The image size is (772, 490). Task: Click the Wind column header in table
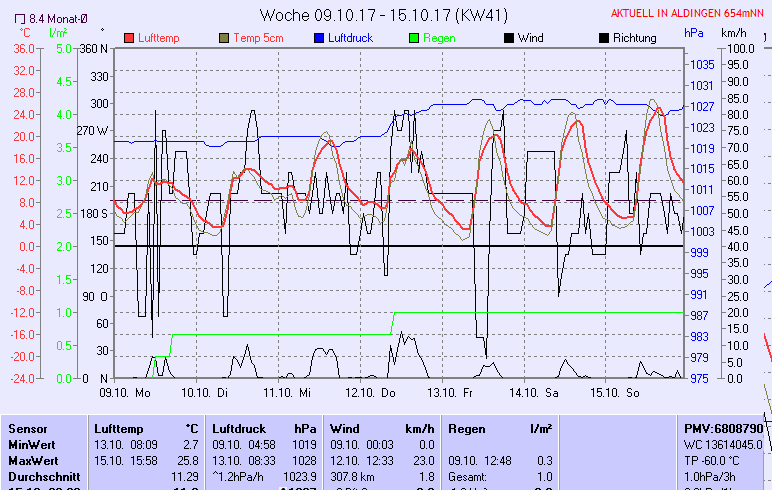[344, 428]
